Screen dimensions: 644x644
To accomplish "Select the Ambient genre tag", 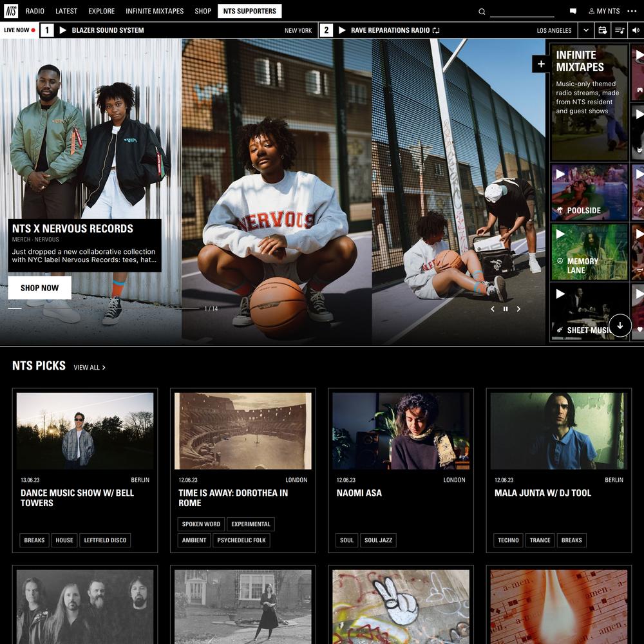I will click(194, 540).
